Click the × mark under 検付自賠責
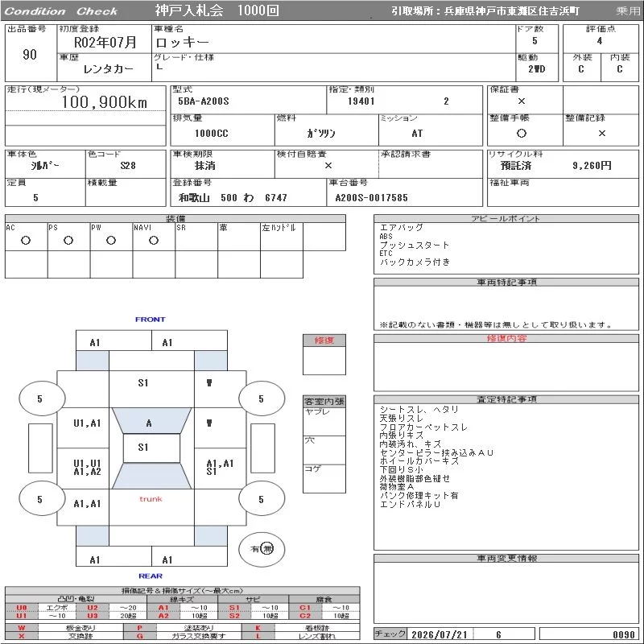 coord(328,166)
